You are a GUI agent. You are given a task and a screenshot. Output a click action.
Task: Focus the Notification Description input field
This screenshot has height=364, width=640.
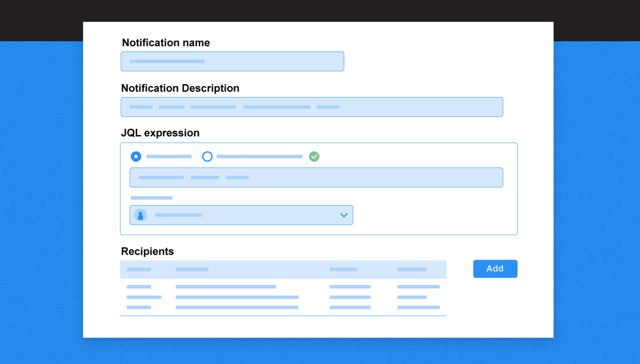pyautogui.click(x=312, y=107)
